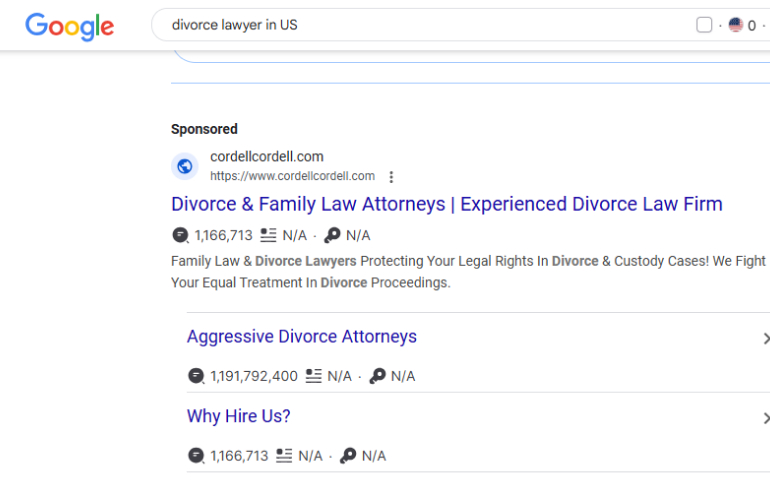This screenshot has height=497, width=770.
Task: Click the globe favicon next to cordellcordell.com
Action: click(185, 166)
